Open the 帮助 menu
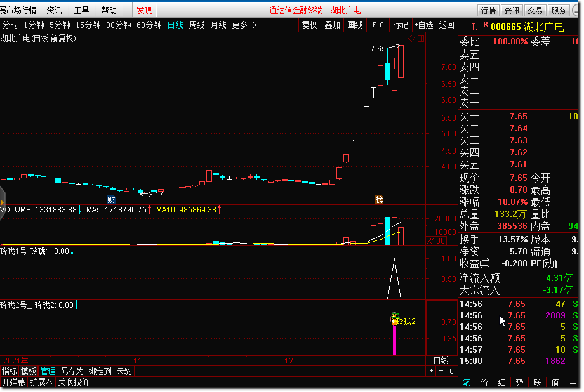The height and width of the screenshot is (392, 584). pyautogui.click(x=109, y=10)
